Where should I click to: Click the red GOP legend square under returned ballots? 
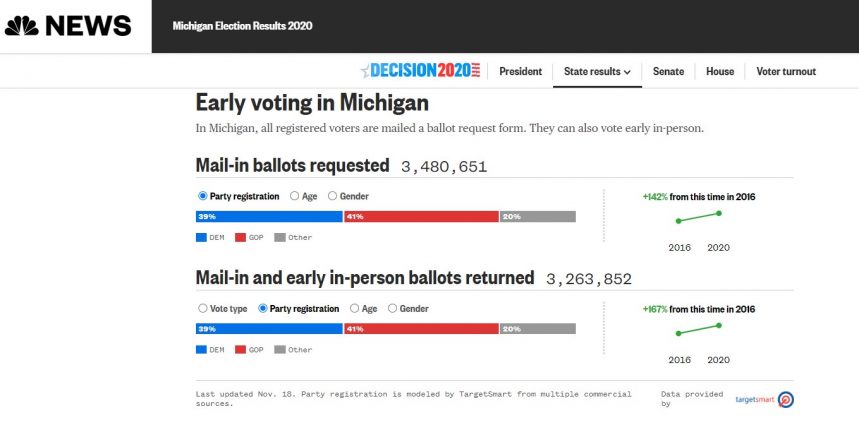coord(241,349)
